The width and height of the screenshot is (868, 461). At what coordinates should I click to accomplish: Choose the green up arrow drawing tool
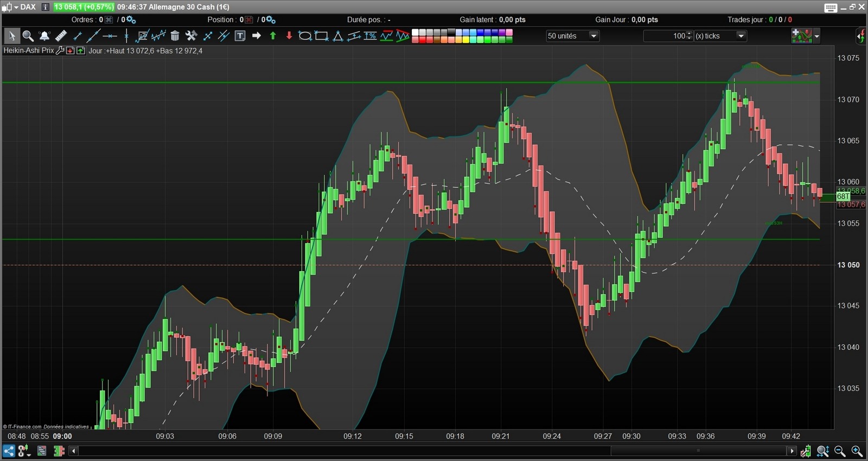click(273, 36)
